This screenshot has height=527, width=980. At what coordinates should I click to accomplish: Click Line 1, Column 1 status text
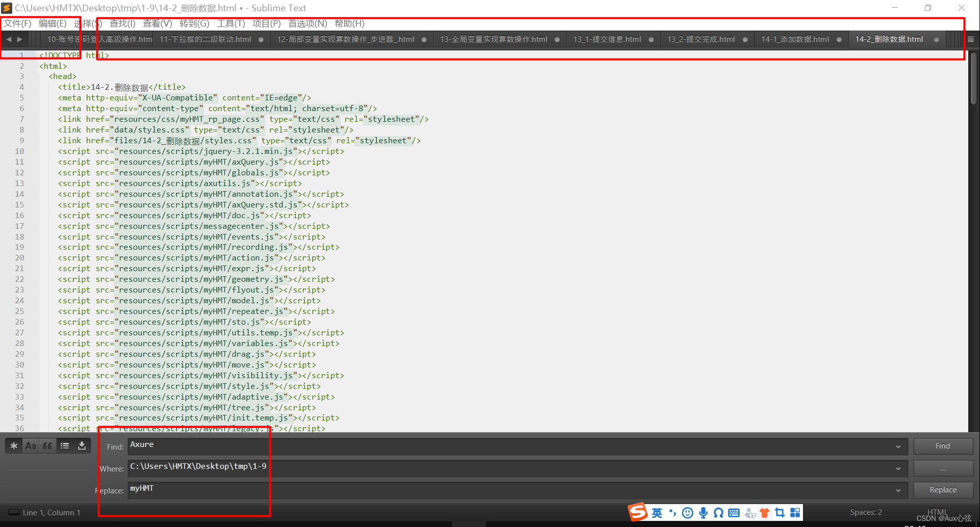[52, 512]
